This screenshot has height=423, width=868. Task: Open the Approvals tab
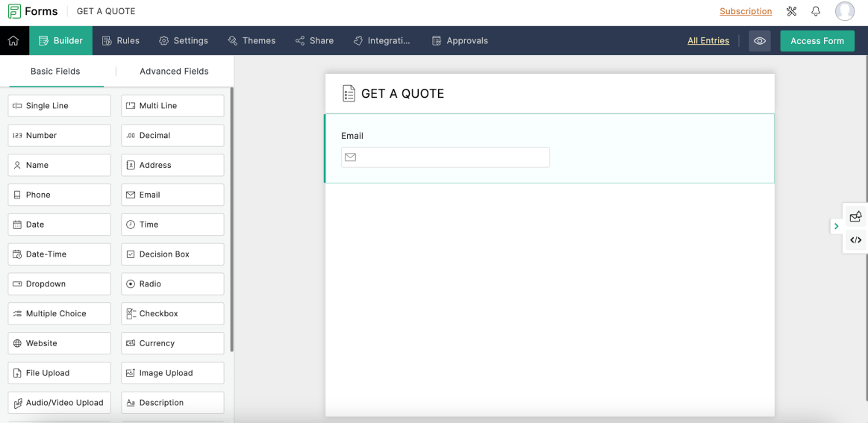(x=460, y=40)
